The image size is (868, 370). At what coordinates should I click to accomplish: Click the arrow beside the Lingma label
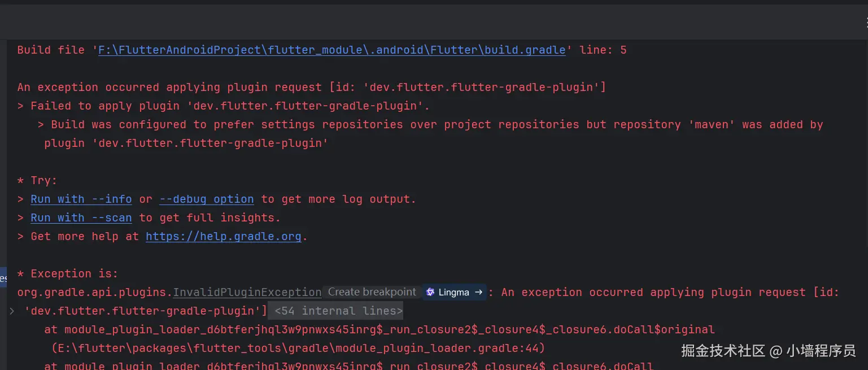(x=478, y=292)
